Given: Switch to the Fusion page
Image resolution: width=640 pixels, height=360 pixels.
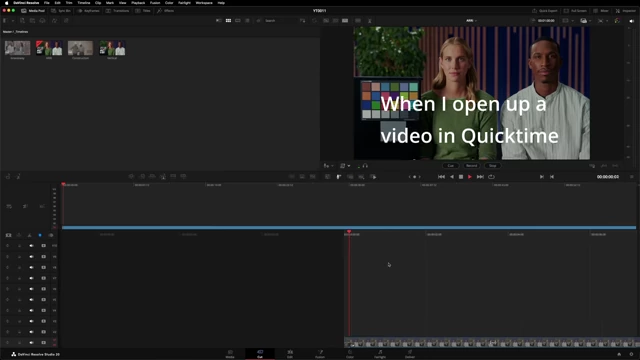Looking at the screenshot, I should click(x=320, y=354).
